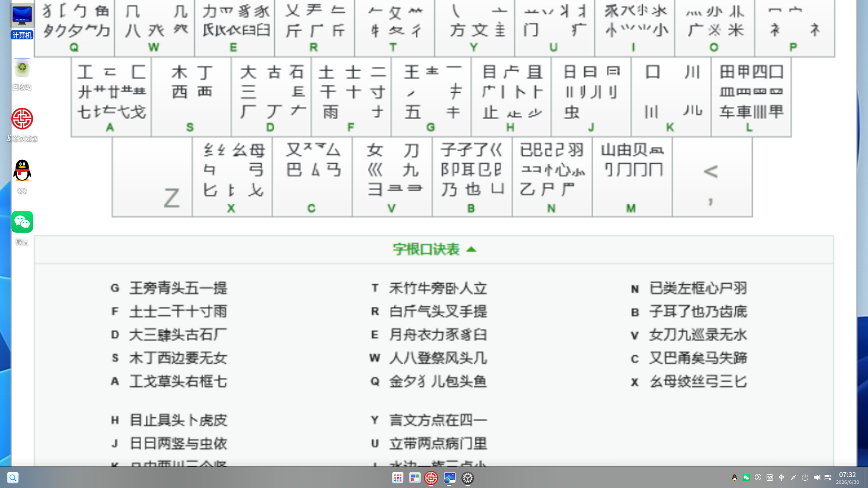Click the L key radical cell

pyautogui.click(x=751, y=97)
